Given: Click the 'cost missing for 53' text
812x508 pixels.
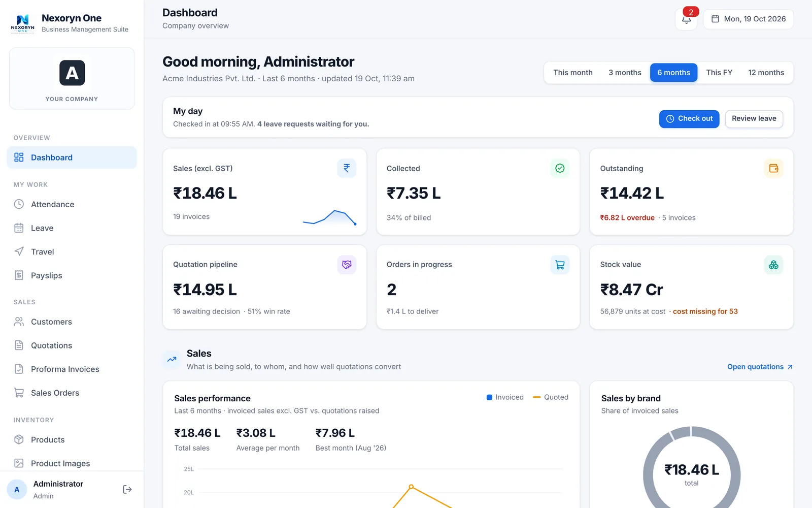Looking at the screenshot, I should 705,311.
